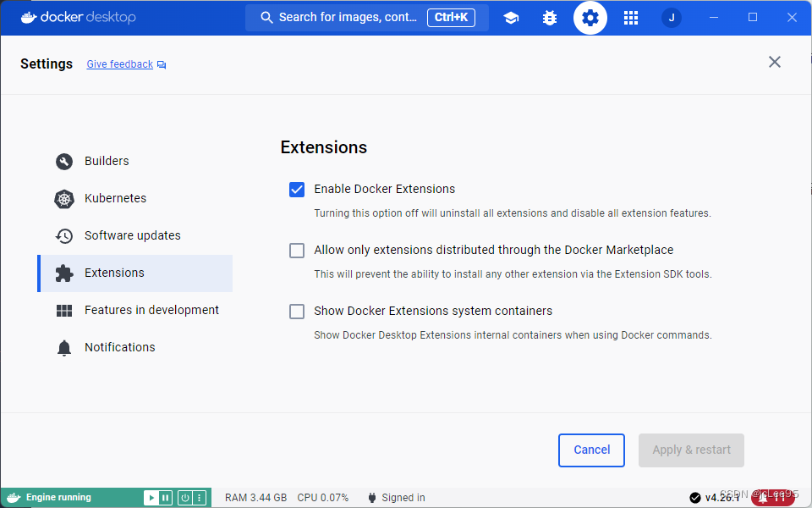This screenshot has width=812, height=508.
Task: Click the Features in development grid icon
Action: [64, 311]
